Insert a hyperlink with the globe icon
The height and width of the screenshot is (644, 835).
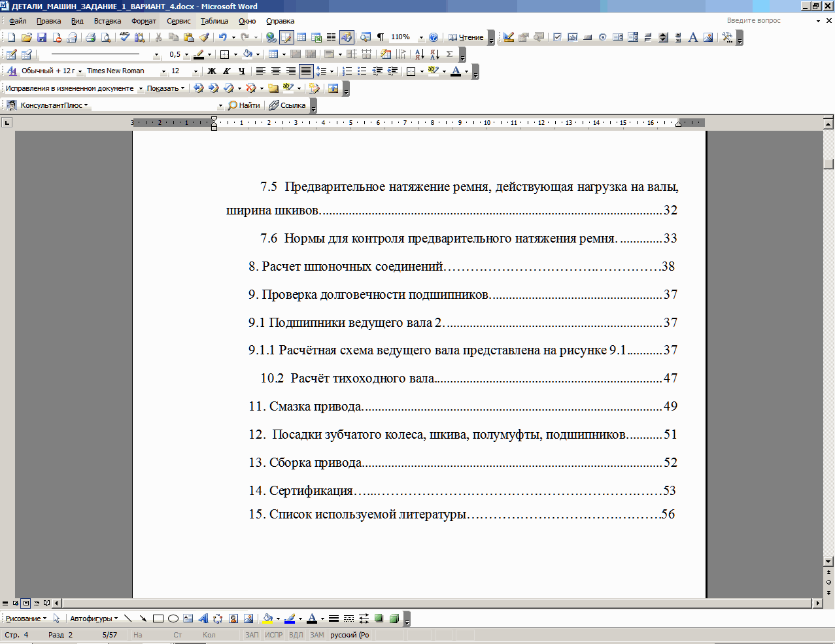point(271,37)
